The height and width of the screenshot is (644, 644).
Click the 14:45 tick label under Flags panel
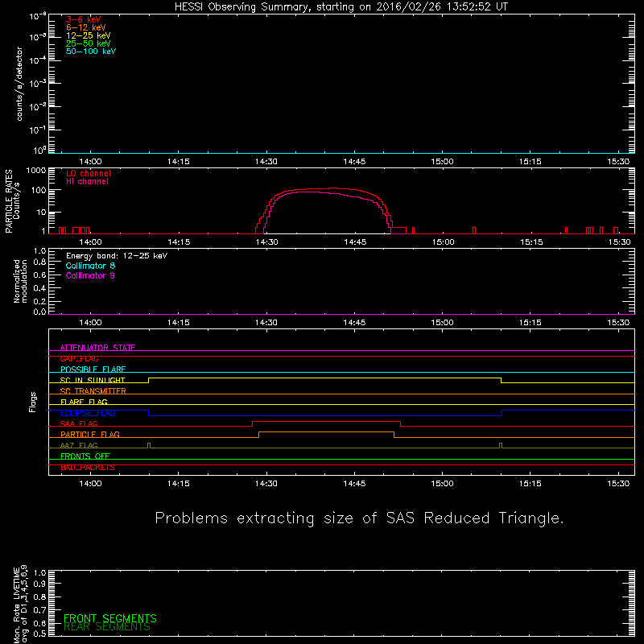tap(354, 484)
